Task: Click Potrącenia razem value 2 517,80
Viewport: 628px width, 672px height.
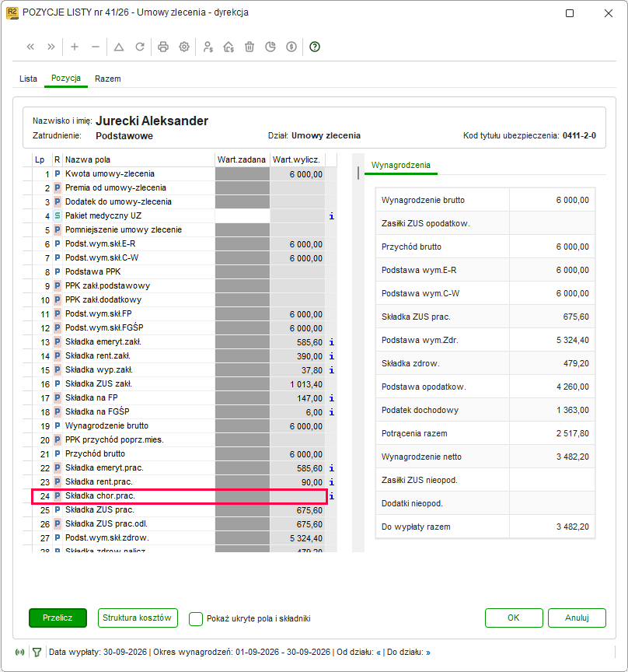Action: 573,434
